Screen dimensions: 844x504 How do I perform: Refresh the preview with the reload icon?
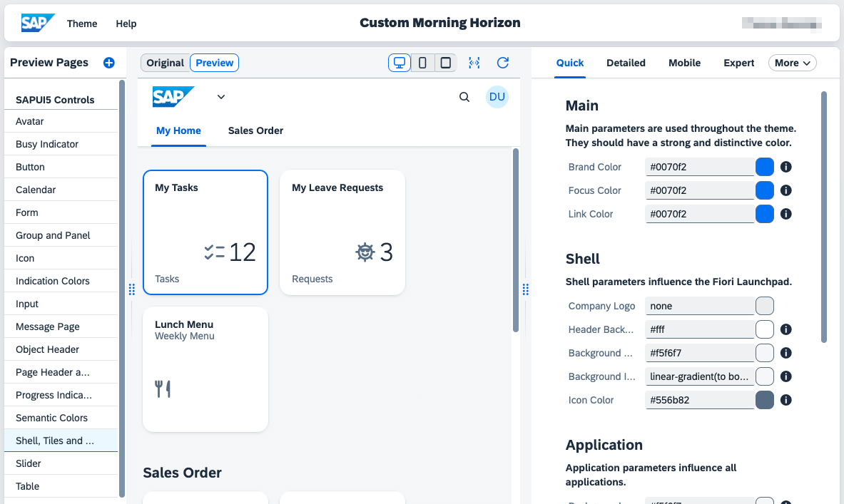503,63
